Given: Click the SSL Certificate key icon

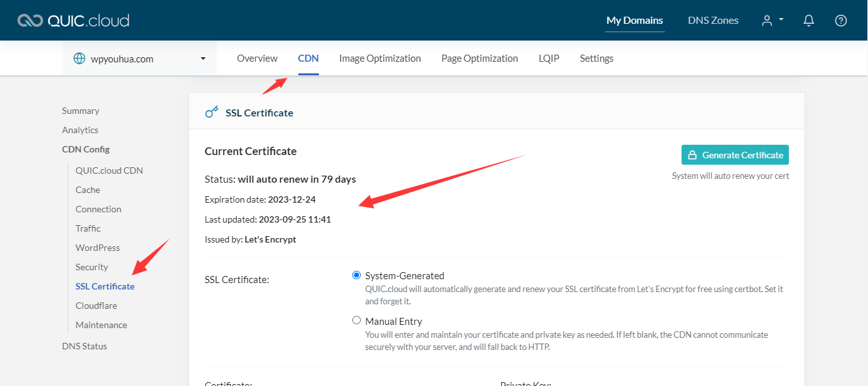Looking at the screenshot, I should [212, 113].
